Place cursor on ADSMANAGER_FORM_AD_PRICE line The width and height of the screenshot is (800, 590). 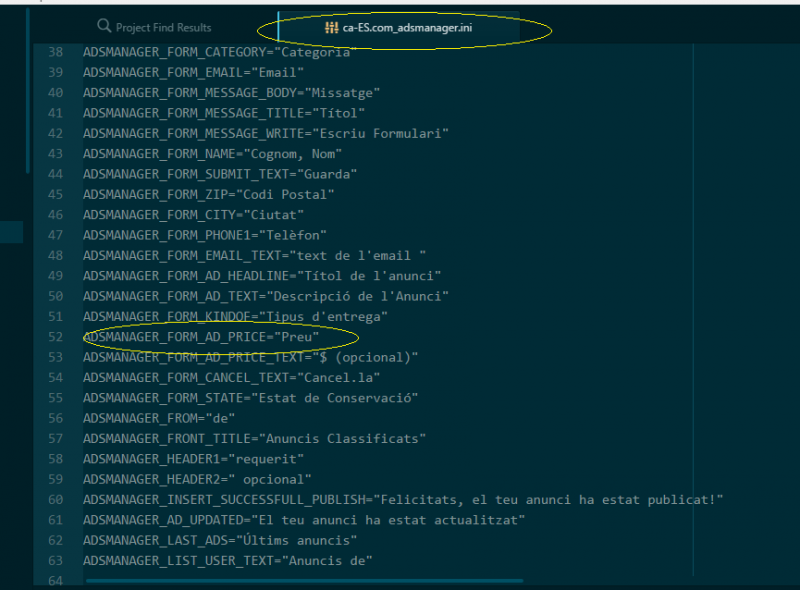(201, 337)
